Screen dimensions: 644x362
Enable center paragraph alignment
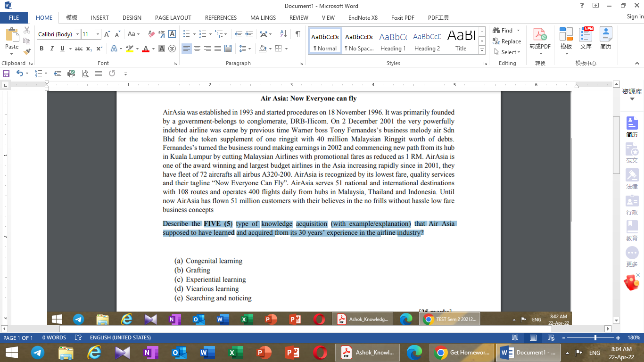[x=197, y=48]
